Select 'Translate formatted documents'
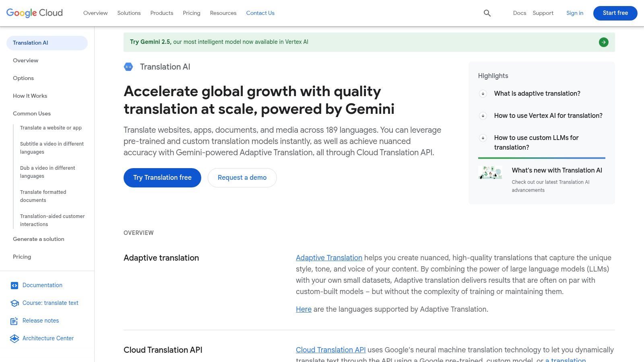The height and width of the screenshot is (362, 644). point(43,196)
